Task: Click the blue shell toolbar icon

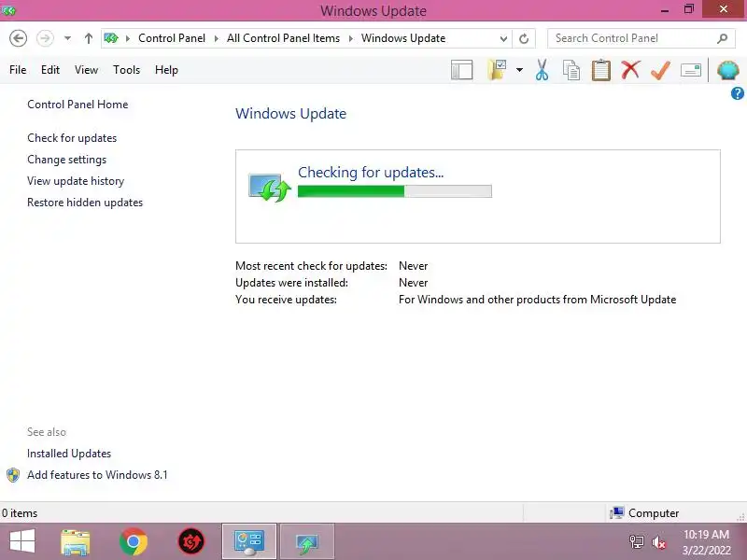Action: [x=728, y=70]
